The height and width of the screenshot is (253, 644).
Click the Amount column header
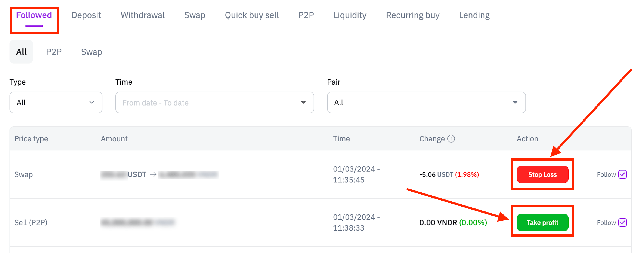[114, 139]
